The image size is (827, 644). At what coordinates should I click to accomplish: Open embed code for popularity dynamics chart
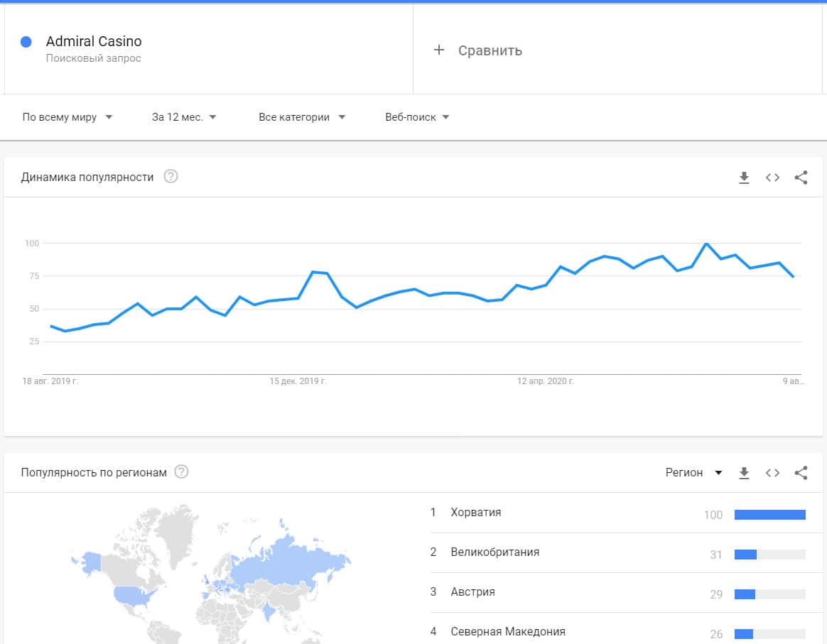coord(772,178)
